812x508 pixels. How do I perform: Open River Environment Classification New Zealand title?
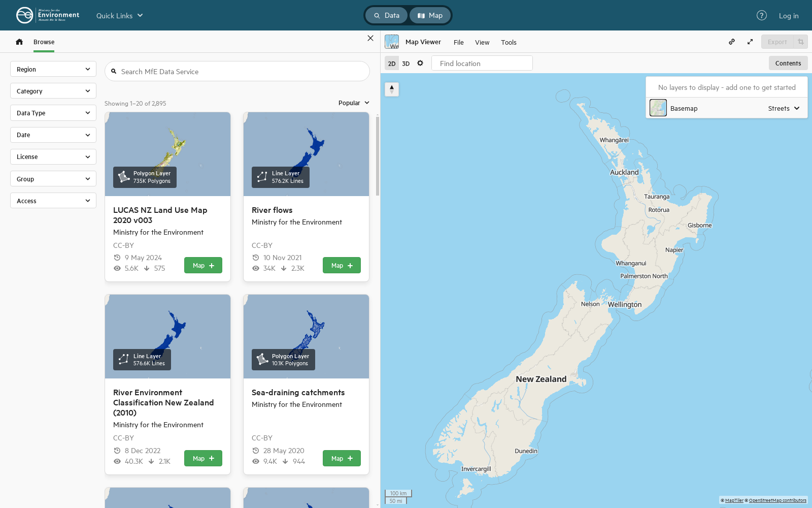point(163,402)
